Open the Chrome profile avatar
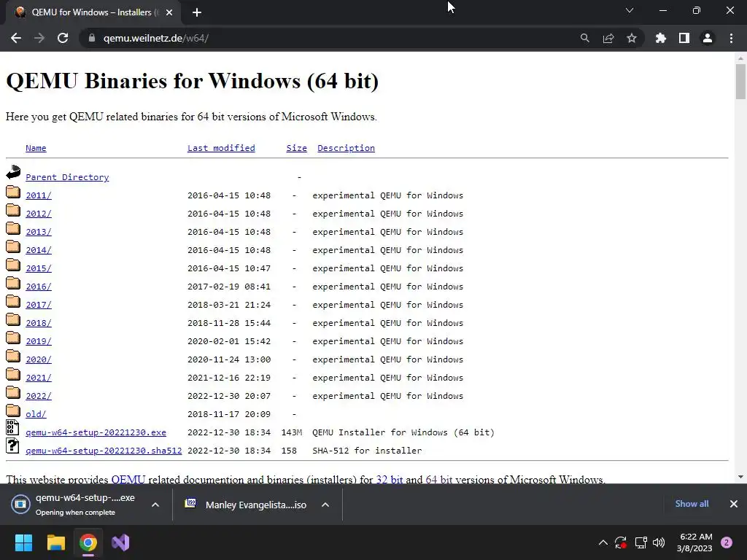Image resolution: width=747 pixels, height=560 pixels. coord(708,38)
